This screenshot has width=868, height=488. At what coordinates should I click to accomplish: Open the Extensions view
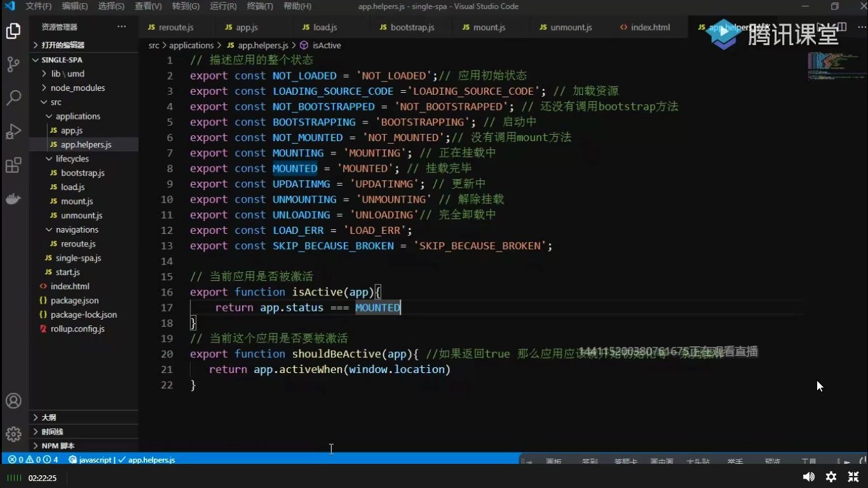[14, 165]
